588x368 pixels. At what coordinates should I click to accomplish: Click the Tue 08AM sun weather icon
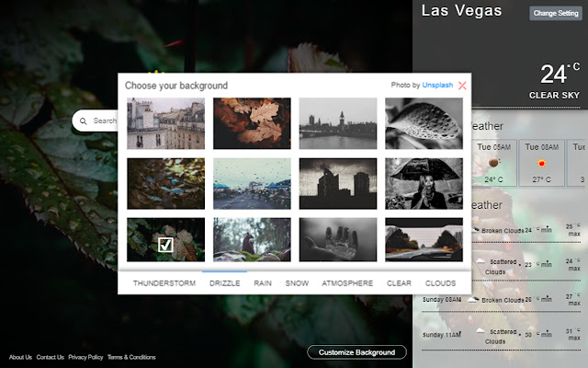542,163
